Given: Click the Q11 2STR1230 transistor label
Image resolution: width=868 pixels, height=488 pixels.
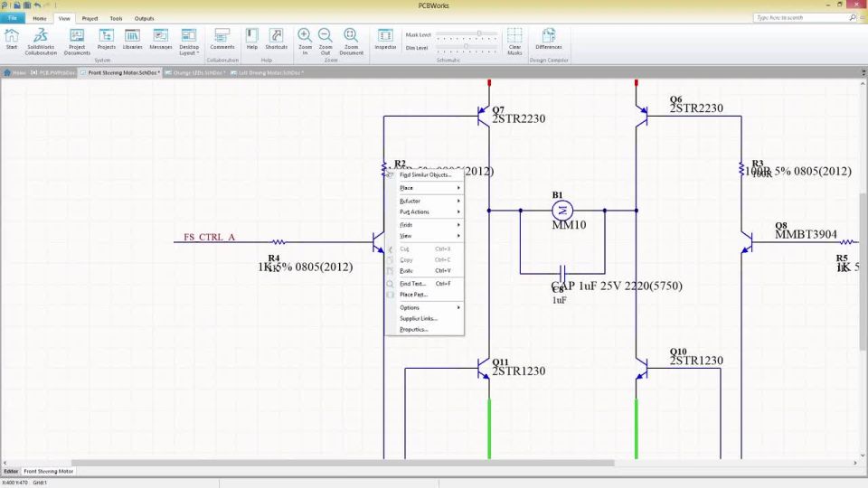Looking at the screenshot, I should [519, 367].
